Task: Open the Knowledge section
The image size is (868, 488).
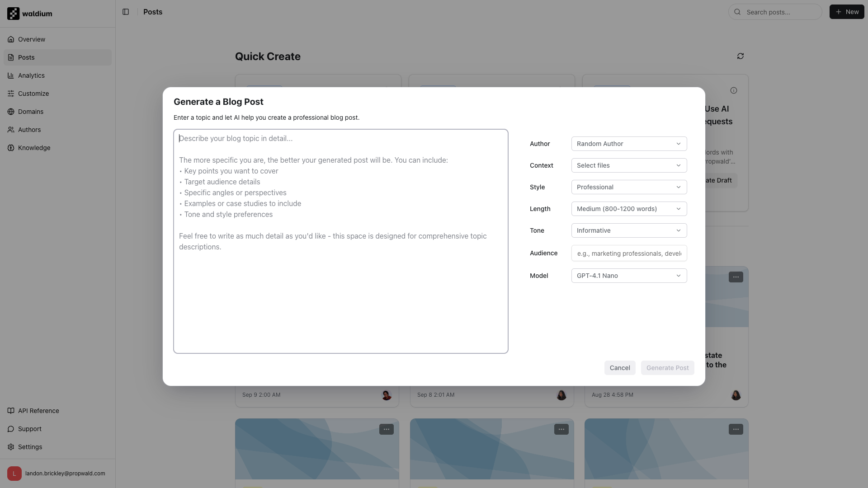Action: point(34,148)
